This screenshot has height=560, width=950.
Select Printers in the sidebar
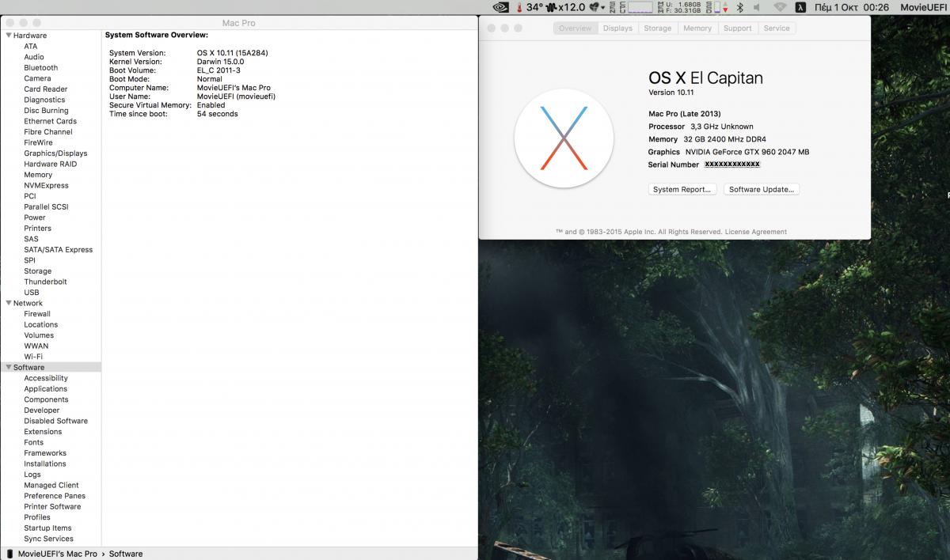37,228
